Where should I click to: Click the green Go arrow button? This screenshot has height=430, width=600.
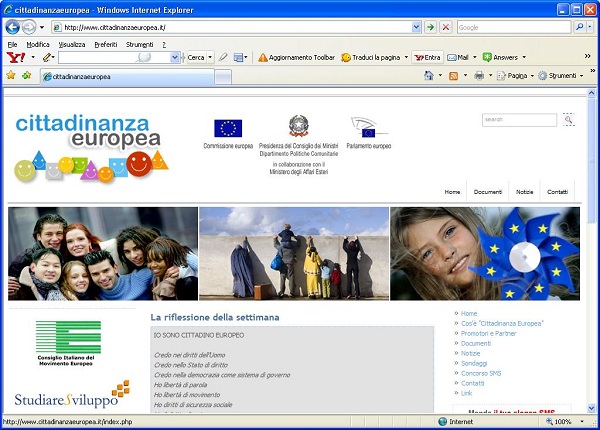pyautogui.click(x=431, y=27)
